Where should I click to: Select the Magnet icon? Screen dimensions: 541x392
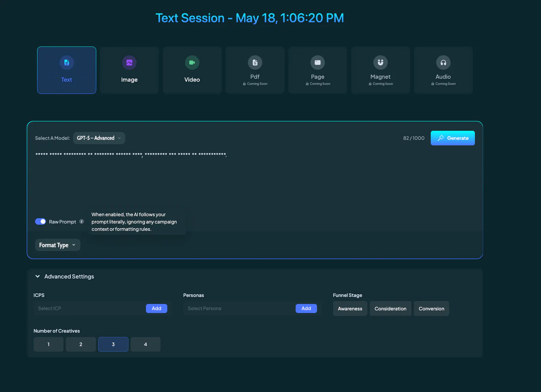380,63
